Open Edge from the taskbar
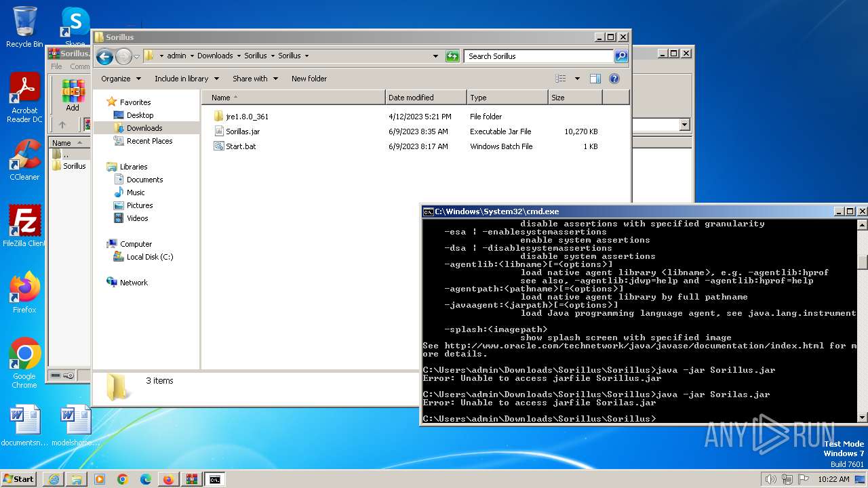 tap(146, 479)
